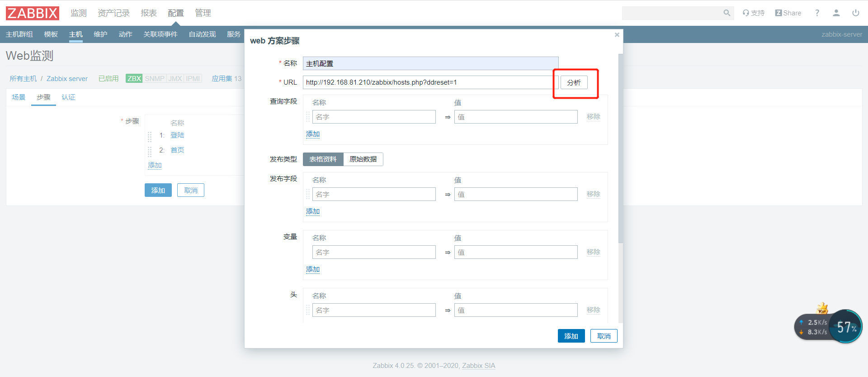Open the 登陆 step link

tap(177, 135)
